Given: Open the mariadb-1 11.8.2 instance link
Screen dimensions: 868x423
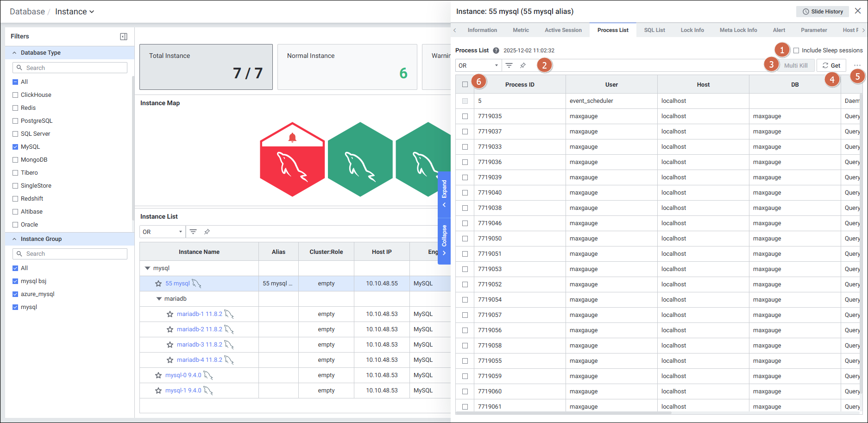Looking at the screenshot, I should 199,314.
